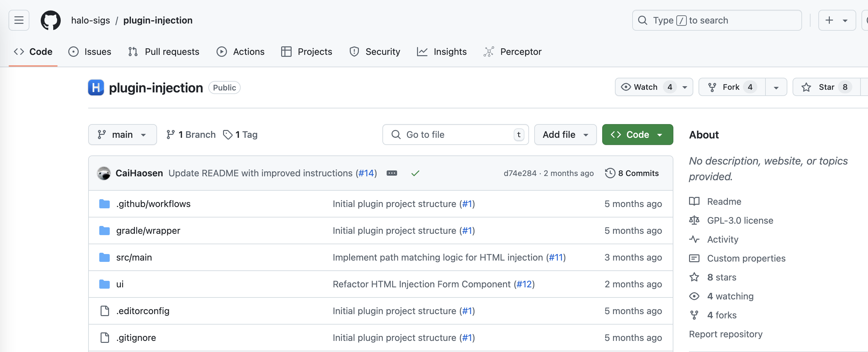The width and height of the screenshot is (868, 352).
Task: View the 4 forks link
Action: (722, 315)
